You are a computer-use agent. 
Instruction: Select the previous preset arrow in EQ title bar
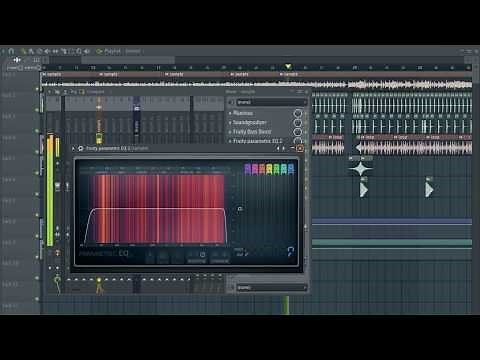tap(278, 148)
